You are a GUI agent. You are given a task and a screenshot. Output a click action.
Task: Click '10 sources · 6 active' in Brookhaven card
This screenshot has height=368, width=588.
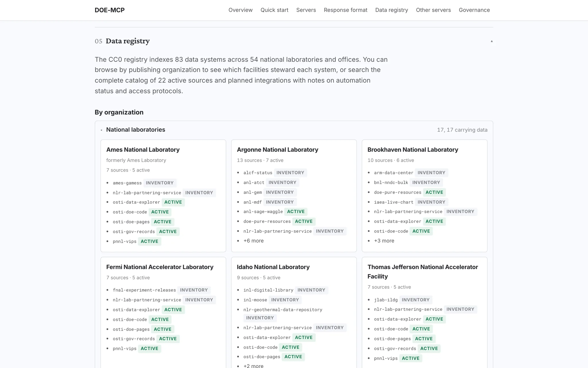tap(391, 160)
